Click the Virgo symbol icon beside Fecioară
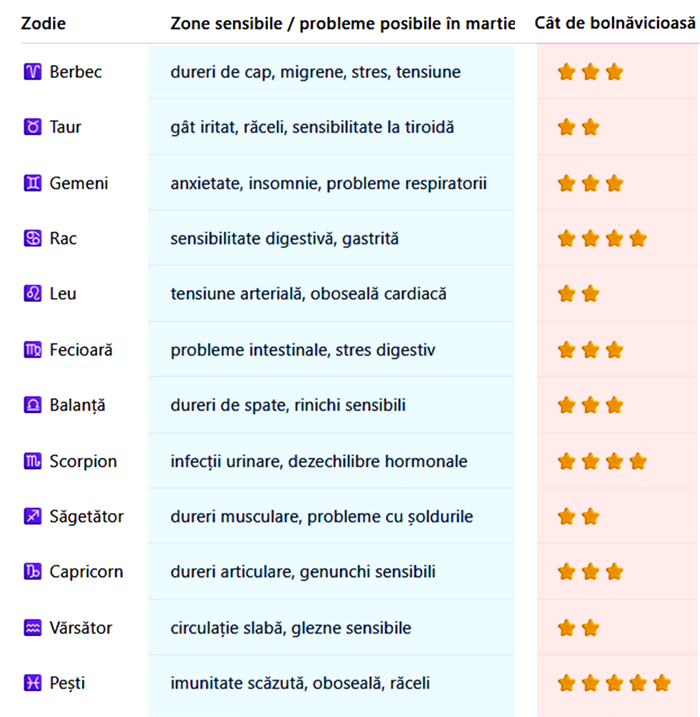Image resolution: width=700 pixels, height=717 pixels. click(32, 350)
